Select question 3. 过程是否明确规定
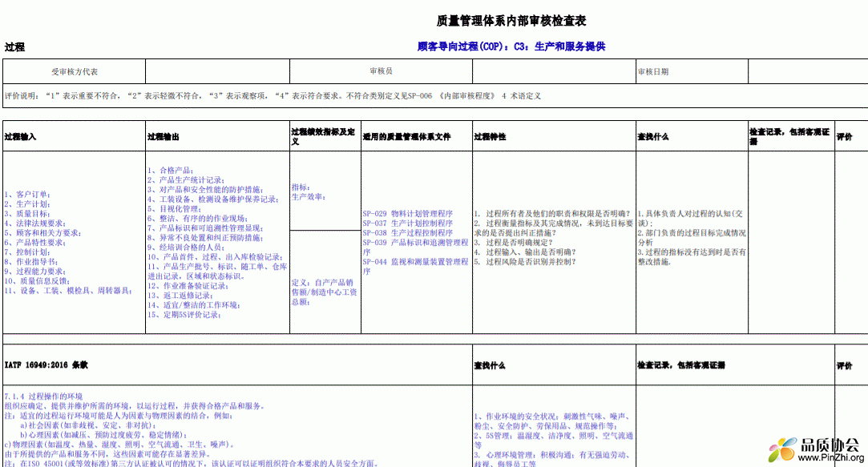 (x=513, y=243)
